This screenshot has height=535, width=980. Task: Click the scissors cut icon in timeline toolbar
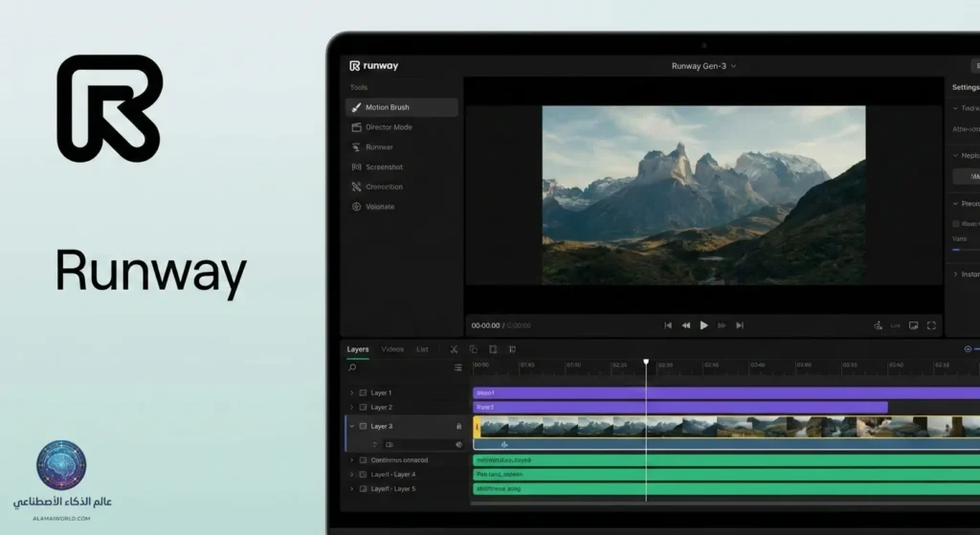coord(454,349)
